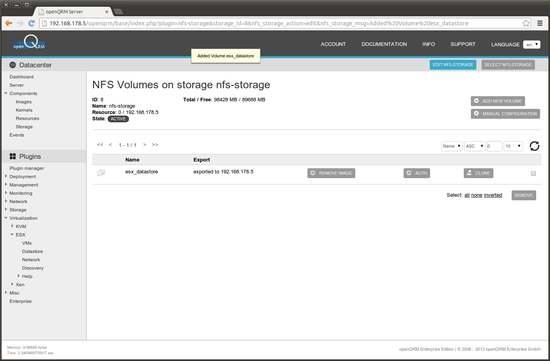Go to first page with << link
Screen dimensions: 550x361
coord(100,145)
